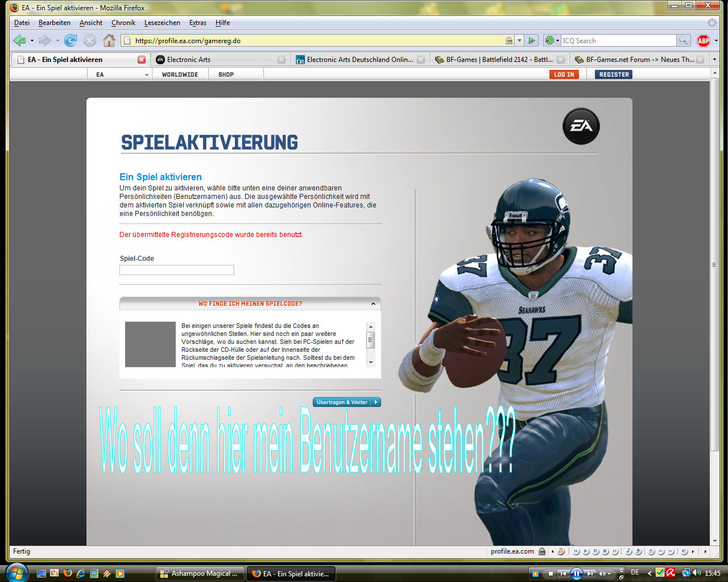Click the Spiel-Code input field
Viewport: 728px width, 582px height.
(x=177, y=270)
